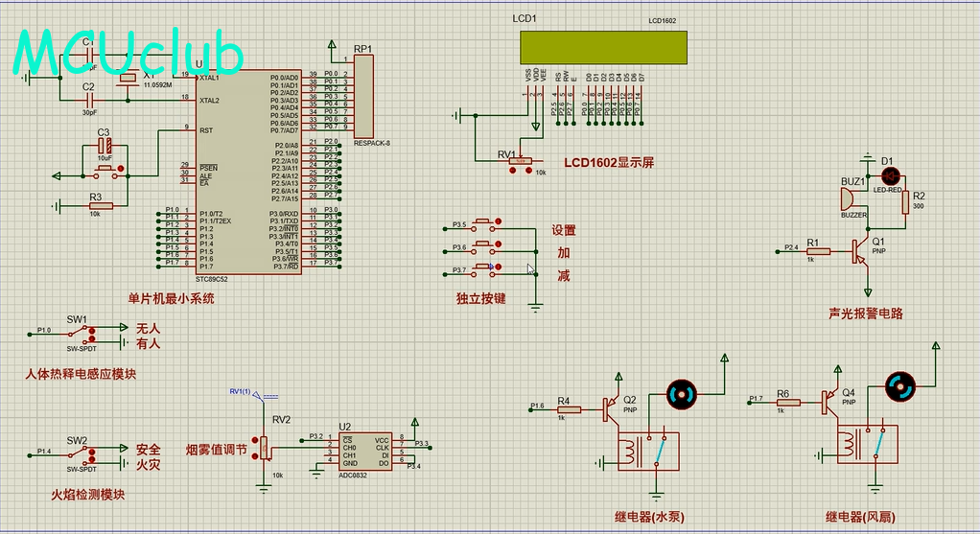Screen dimensions: 980x534
Task: Click the RV1 contrast potentiometer under the LCD
Action: tap(524, 161)
